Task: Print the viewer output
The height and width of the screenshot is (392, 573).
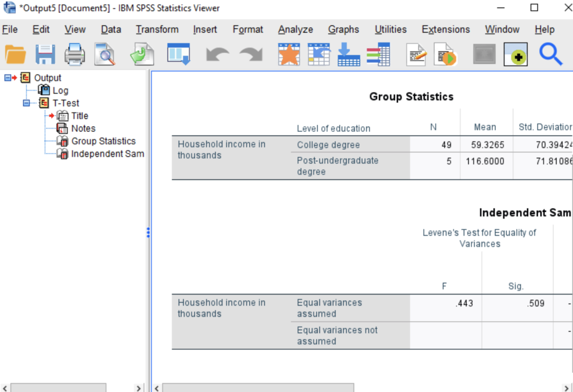Action: 74,54
